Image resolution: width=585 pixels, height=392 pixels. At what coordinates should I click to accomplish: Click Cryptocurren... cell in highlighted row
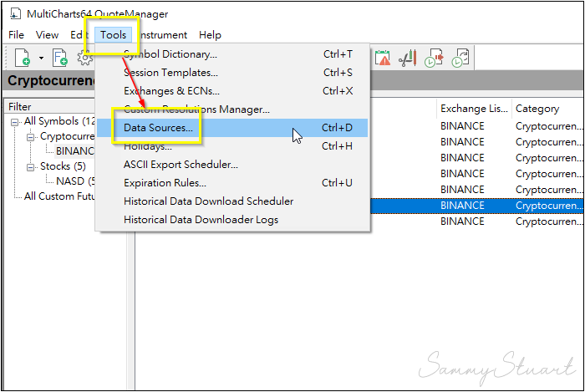(x=547, y=206)
